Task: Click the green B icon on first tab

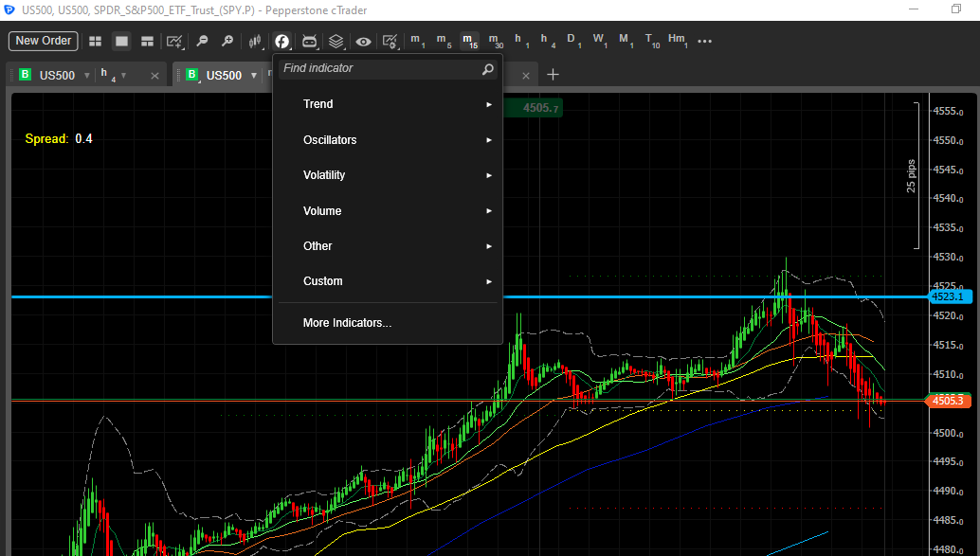Action: [25, 75]
